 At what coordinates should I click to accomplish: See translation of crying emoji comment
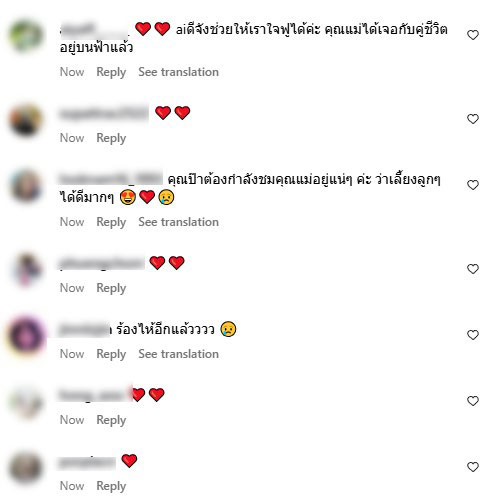[x=178, y=354]
